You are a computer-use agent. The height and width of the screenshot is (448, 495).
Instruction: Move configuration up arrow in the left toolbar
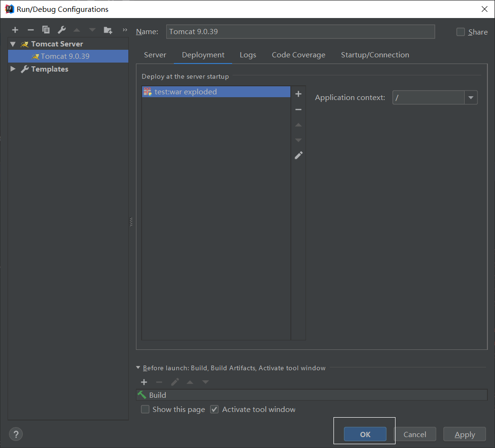(77, 30)
